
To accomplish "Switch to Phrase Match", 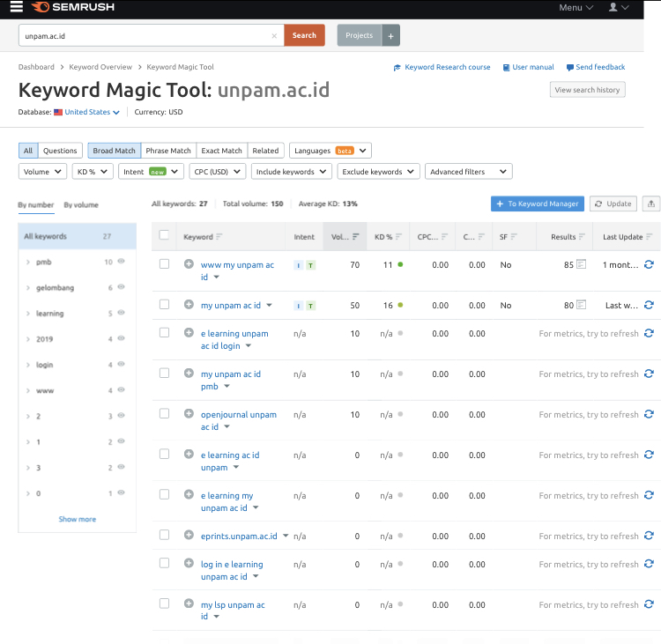I will tap(168, 151).
